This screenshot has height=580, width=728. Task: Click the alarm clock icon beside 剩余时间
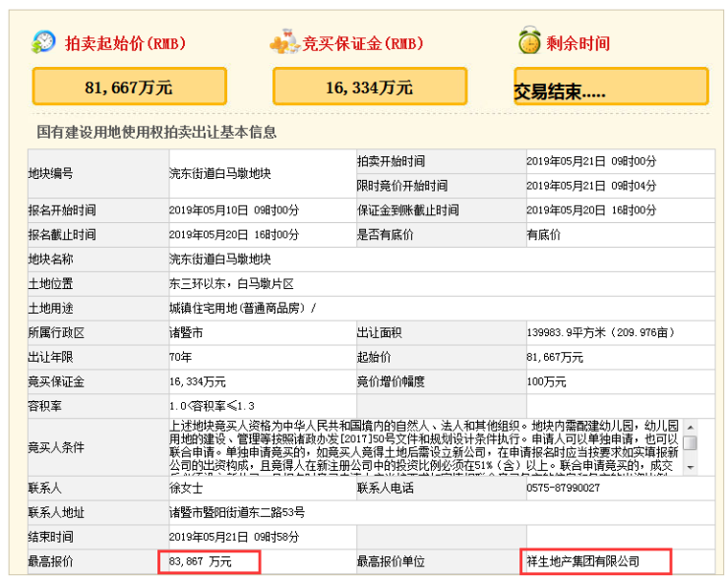529,40
